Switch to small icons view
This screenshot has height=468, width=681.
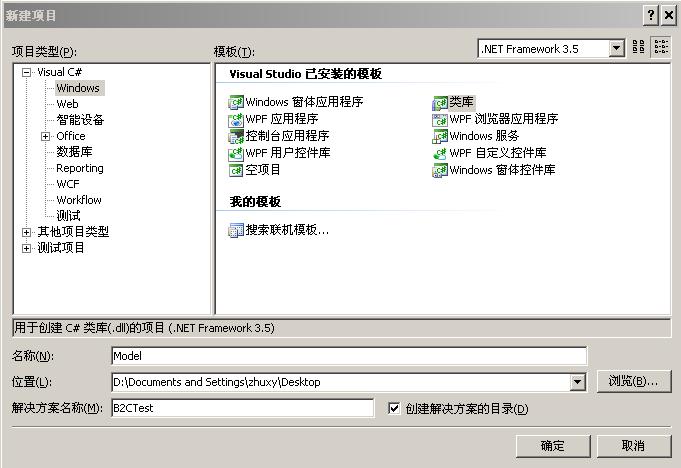click(x=661, y=47)
